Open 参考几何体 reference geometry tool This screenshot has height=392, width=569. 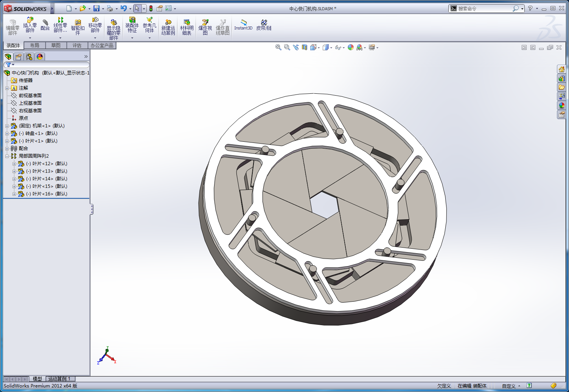(x=149, y=25)
